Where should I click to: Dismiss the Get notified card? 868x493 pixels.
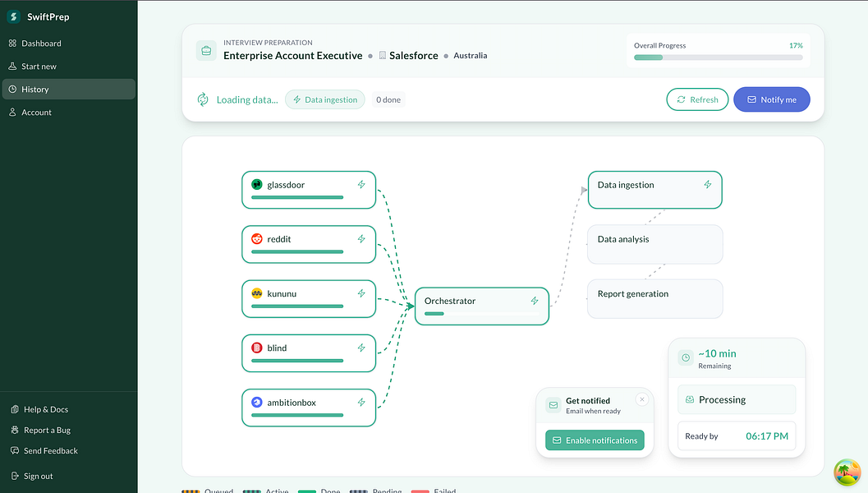(x=642, y=399)
